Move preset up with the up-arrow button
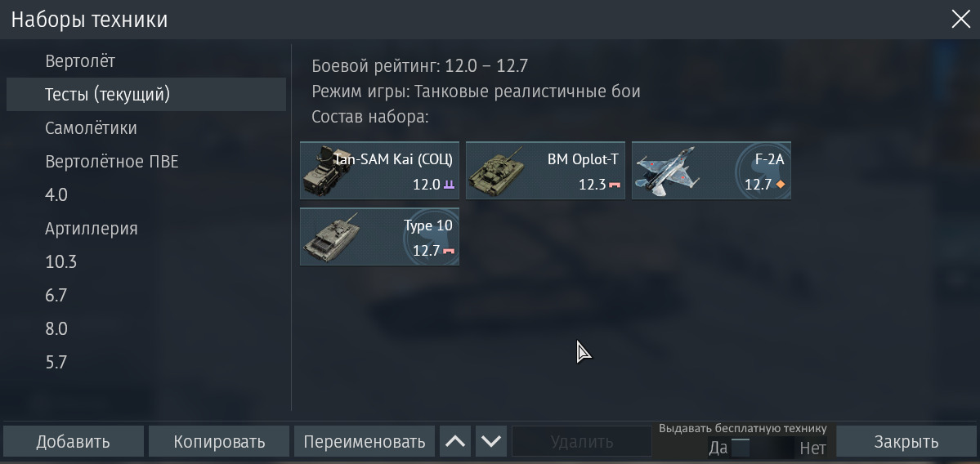This screenshot has height=464, width=980. click(x=455, y=441)
